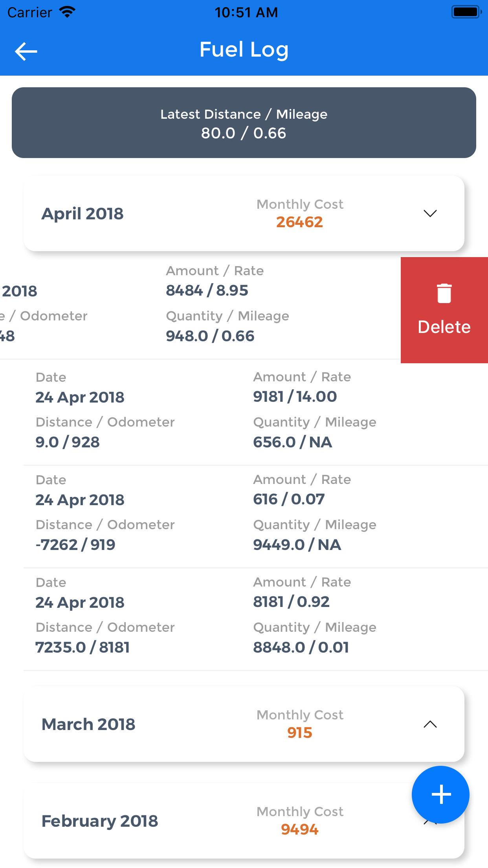
Task: Tap the monthly cost value 9494
Action: pos(299,829)
